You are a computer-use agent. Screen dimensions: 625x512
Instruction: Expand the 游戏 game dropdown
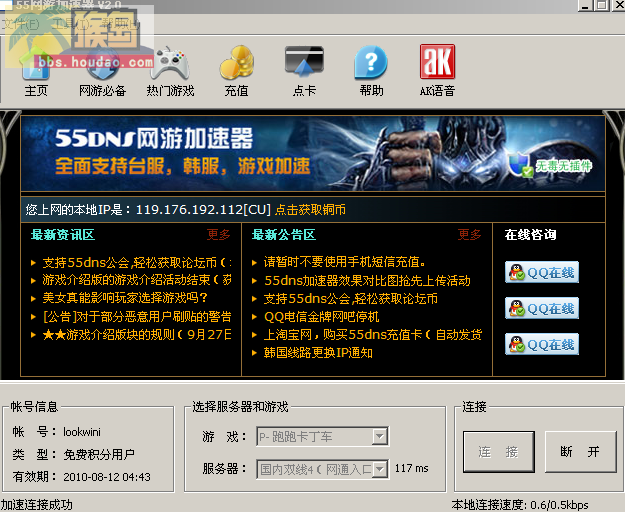coord(380,436)
